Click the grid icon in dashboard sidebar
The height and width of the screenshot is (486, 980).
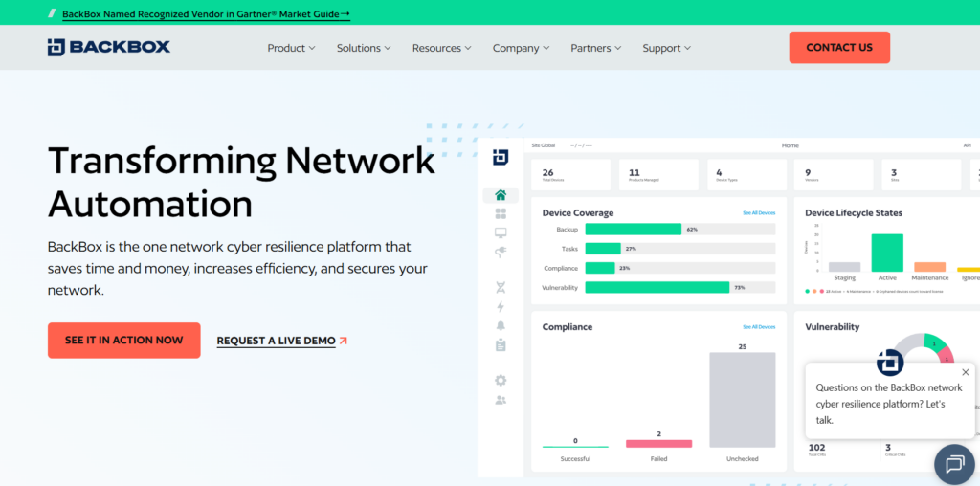[501, 213]
